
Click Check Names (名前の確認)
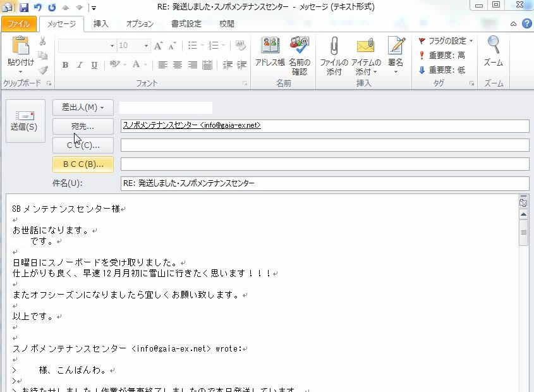[300, 56]
